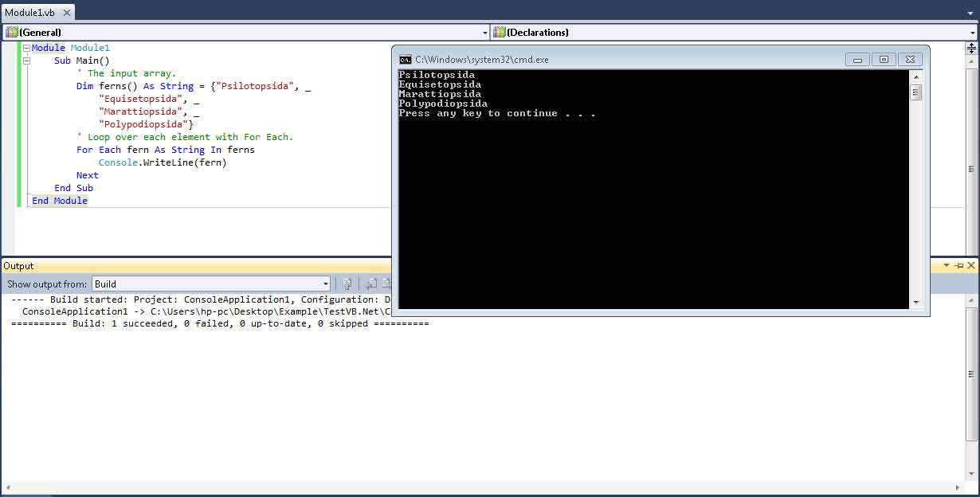The width and height of the screenshot is (980, 497).
Task: Minimize the cmd.exe console window
Action: 857,60
